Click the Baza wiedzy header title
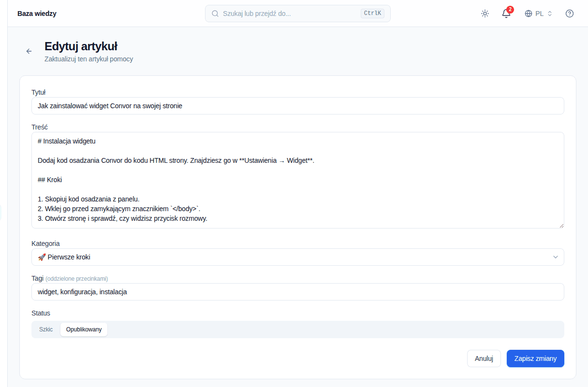588x387 pixels. (x=37, y=14)
